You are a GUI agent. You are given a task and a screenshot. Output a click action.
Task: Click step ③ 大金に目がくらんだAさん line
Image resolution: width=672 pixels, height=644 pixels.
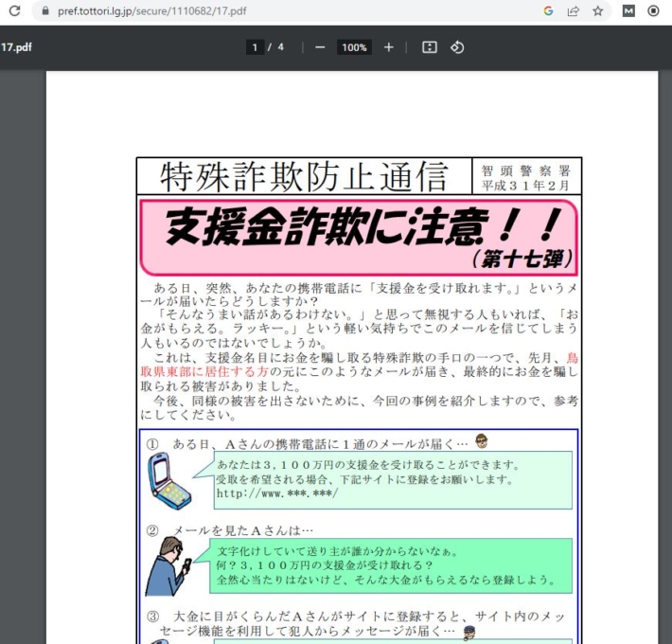(x=356, y=617)
